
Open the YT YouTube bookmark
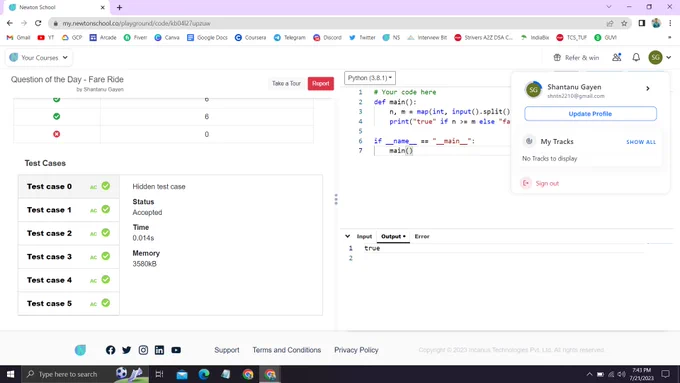[x=46, y=38]
